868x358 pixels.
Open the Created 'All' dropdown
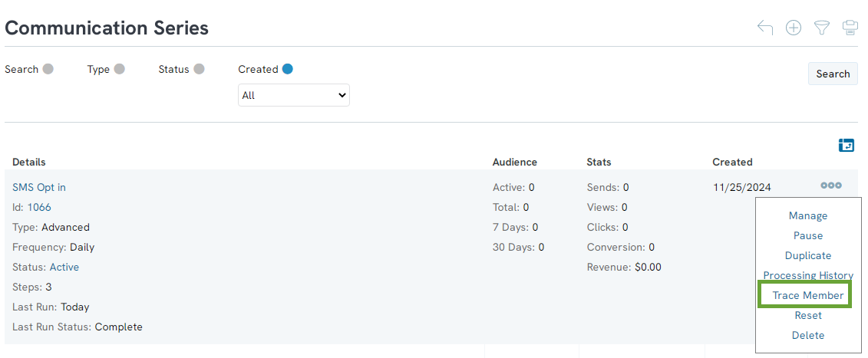(x=294, y=95)
